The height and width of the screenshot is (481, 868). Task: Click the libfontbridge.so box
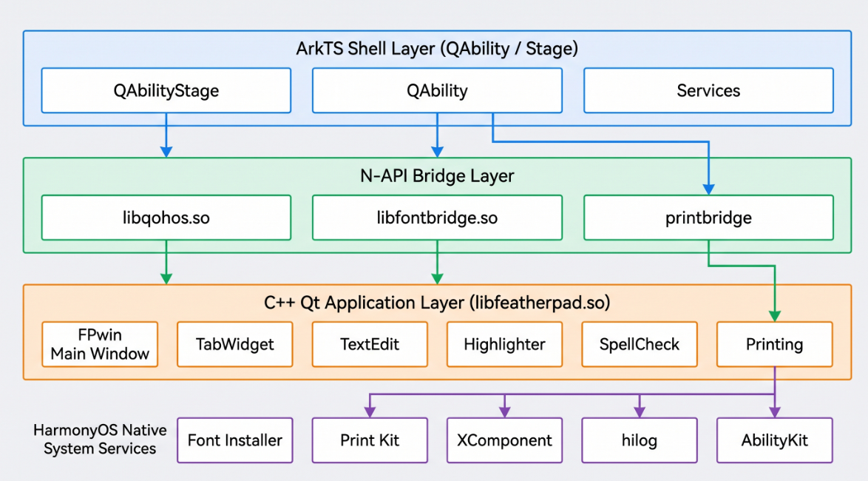tap(437, 218)
